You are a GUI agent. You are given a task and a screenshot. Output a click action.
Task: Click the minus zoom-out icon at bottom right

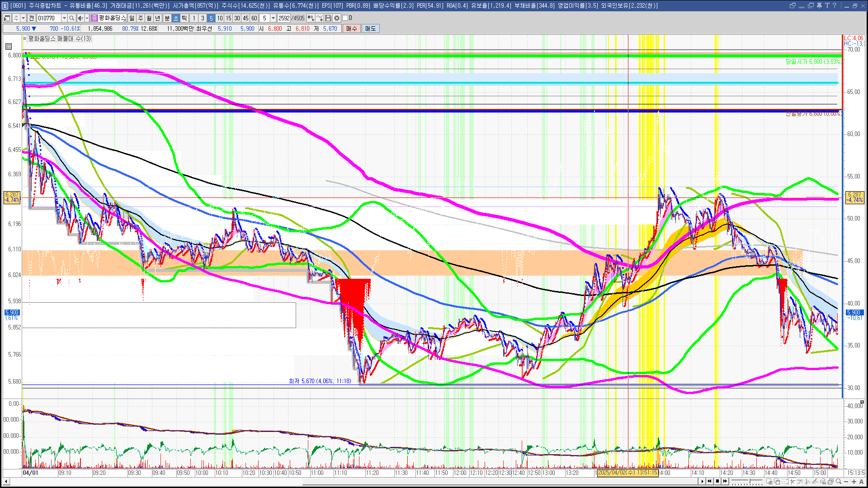[846, 481]
